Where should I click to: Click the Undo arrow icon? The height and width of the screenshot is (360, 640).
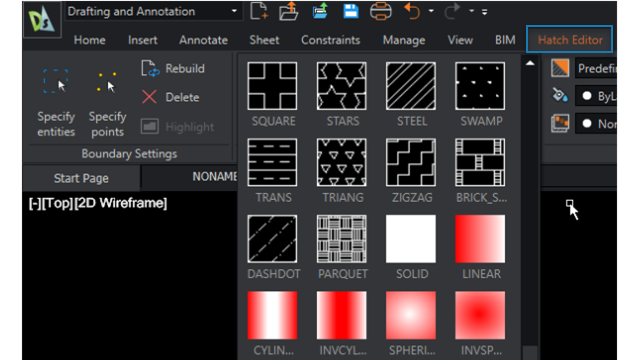click(411, 11)
